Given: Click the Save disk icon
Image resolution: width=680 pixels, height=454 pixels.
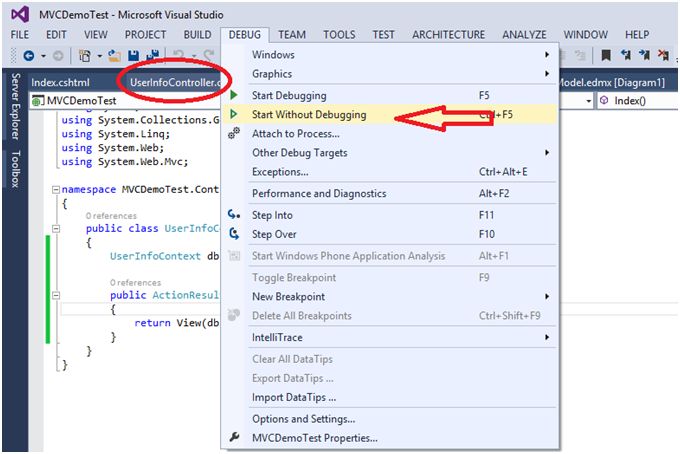Looking at the screenshot, I should coord(134,56).
